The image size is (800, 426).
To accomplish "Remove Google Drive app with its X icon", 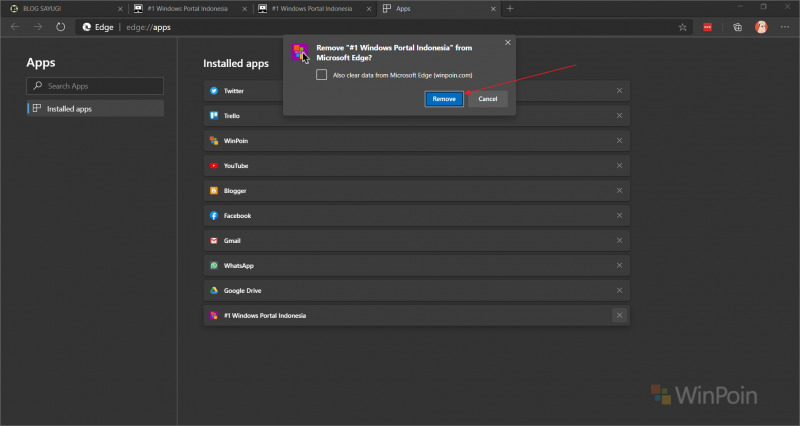I will coord(619,291).
